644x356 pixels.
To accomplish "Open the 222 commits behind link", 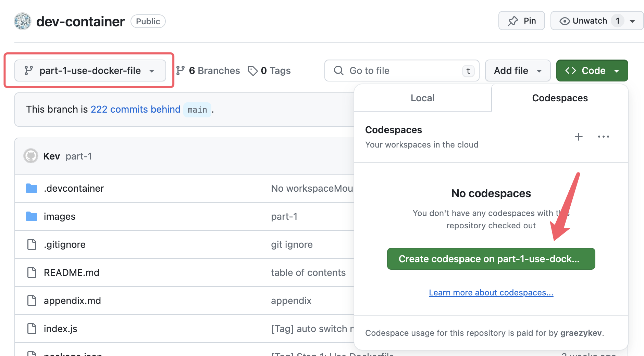I will point(135,109).
